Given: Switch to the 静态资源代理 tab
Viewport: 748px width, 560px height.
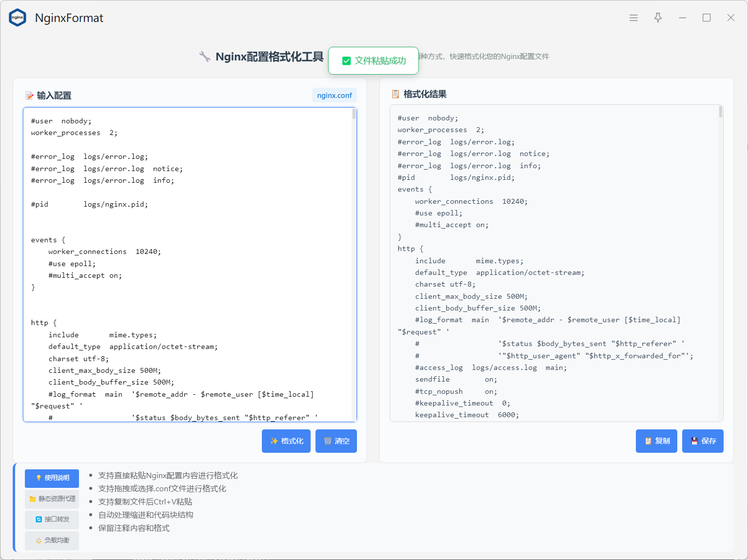Looking at the screenshot, I should tap(52, 499).
